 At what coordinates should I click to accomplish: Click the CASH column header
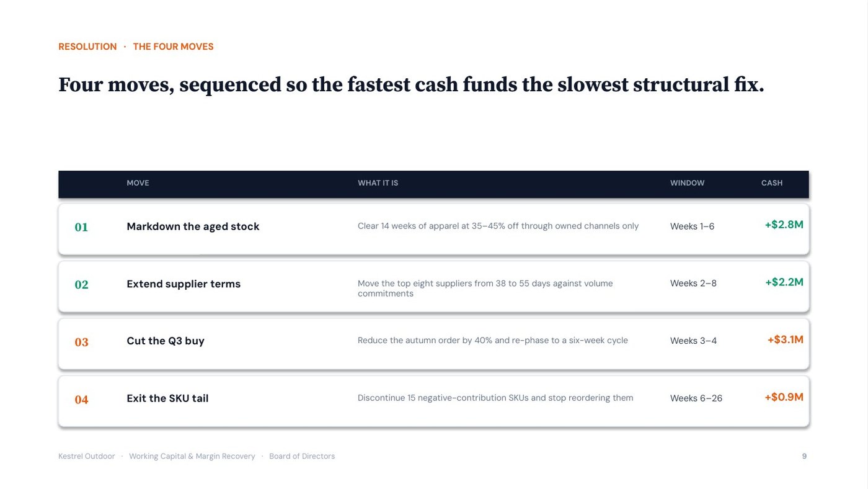(x=772, y=183)
